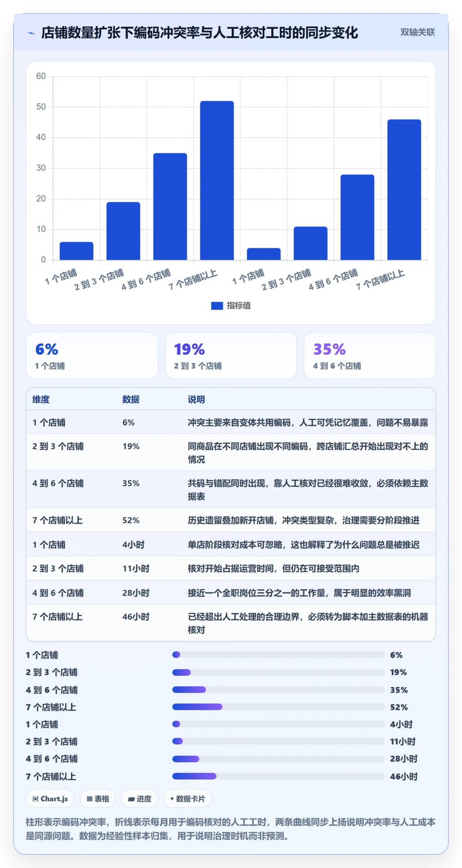The image size is (462, 868).
Task: Click the 52% cell in the table
Action: (131, 520)
